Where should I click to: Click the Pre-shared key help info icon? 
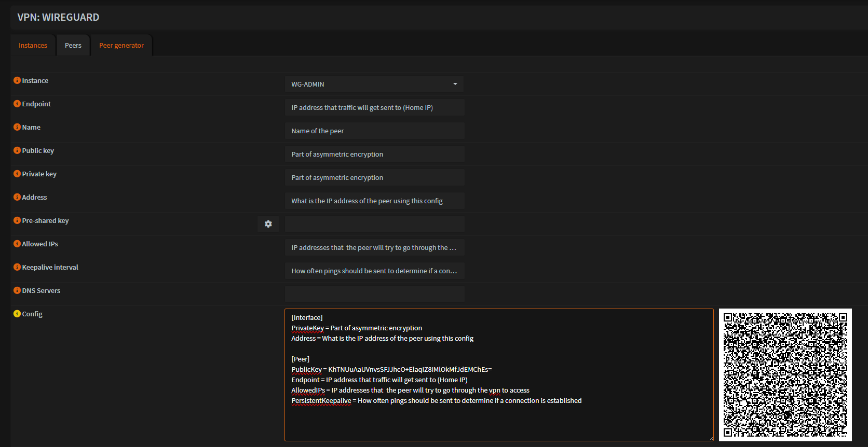pyautogui.click(x=17, y=220)
